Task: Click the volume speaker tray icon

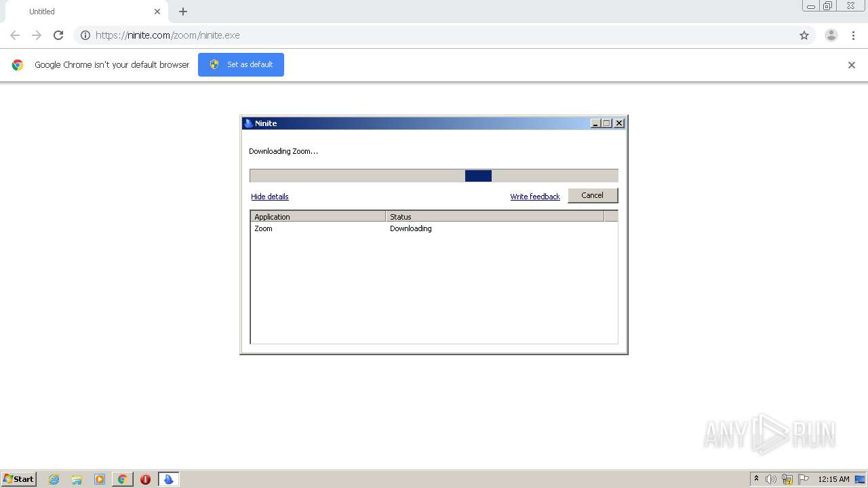Action: 771,479
